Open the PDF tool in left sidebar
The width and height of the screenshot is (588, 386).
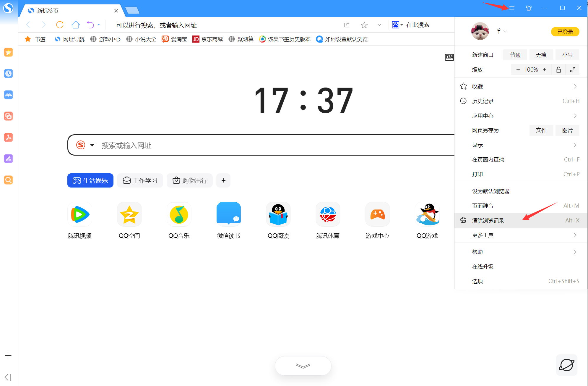pos(8,138)
